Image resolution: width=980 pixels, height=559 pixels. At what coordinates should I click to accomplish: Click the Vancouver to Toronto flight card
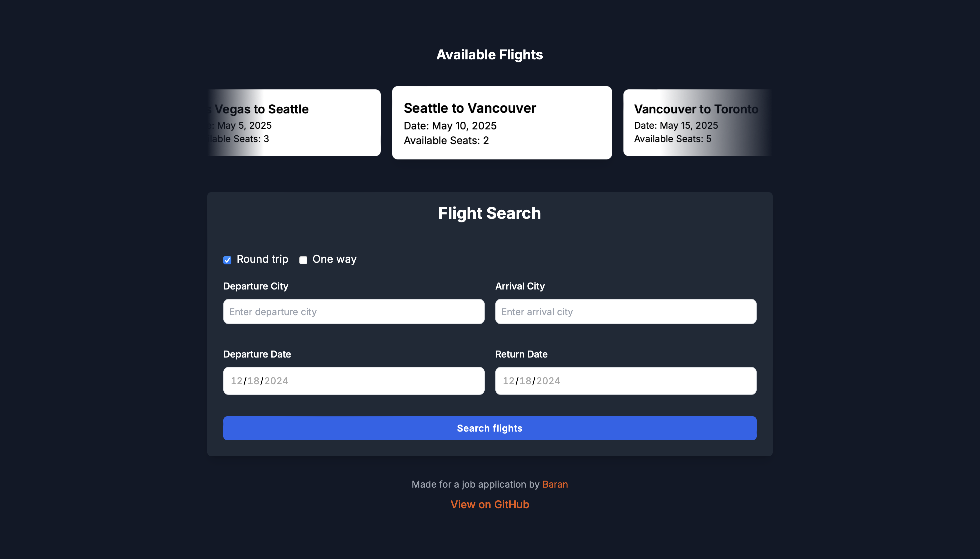(696, 124)
